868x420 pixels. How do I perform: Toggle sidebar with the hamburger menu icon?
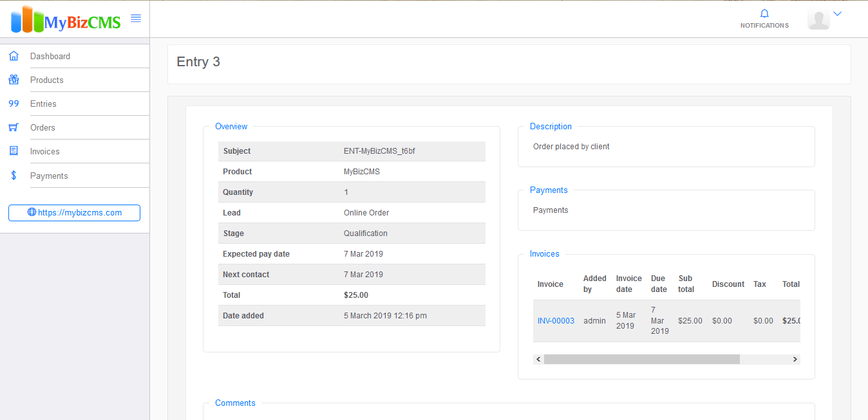136,19
